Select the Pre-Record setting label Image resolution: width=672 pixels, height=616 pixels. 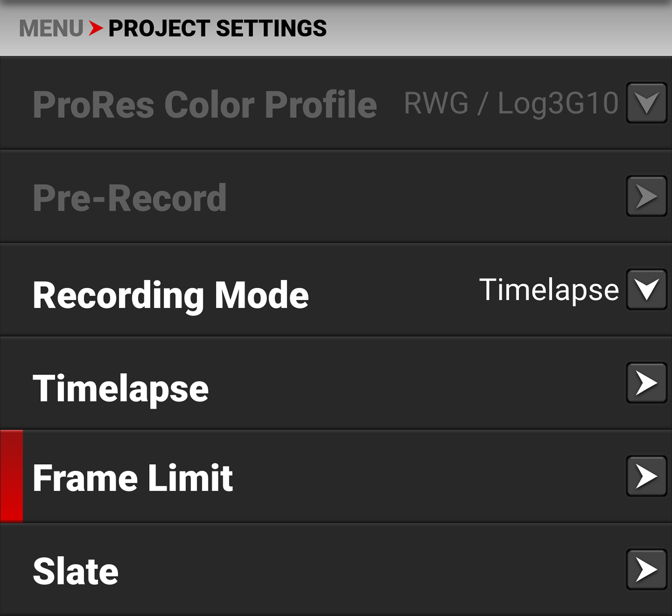click(x=130, y=198)
